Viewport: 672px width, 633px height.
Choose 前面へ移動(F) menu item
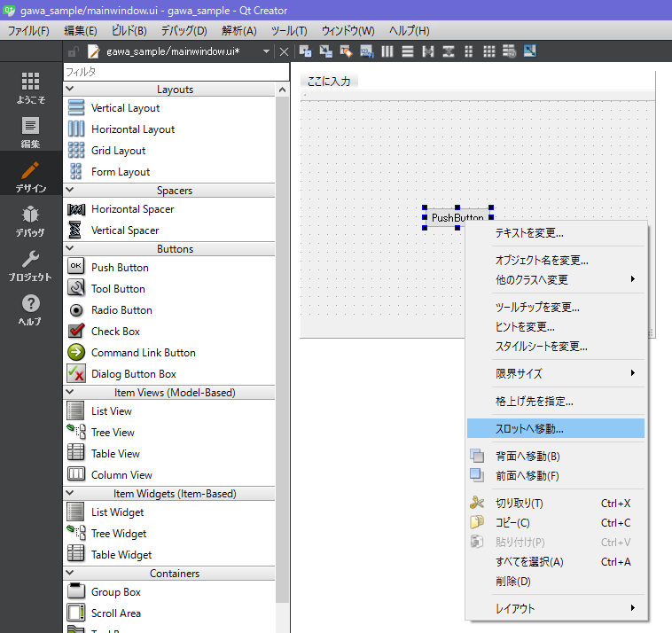coord(556,476)
